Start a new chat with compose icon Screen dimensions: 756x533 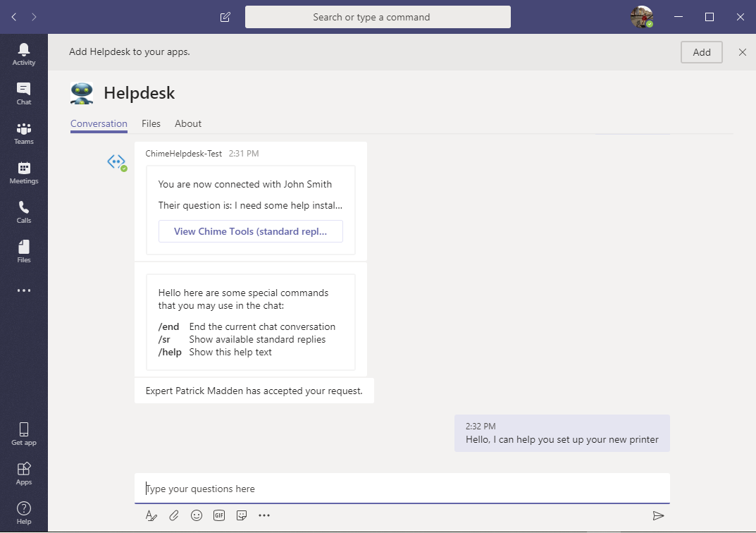point(225,18)
